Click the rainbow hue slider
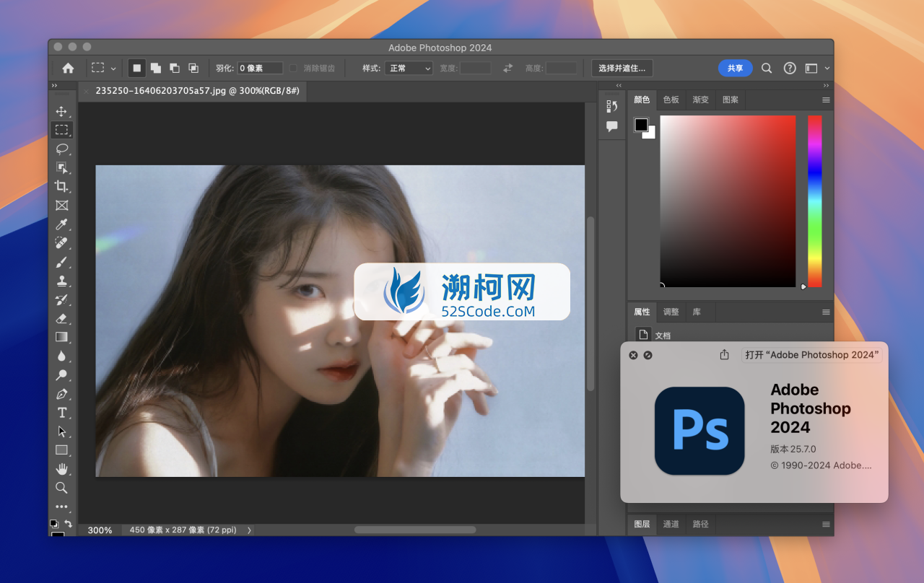The width and height of the screenshot is (924, 583). pyautogui.click(x=814, y=201)
